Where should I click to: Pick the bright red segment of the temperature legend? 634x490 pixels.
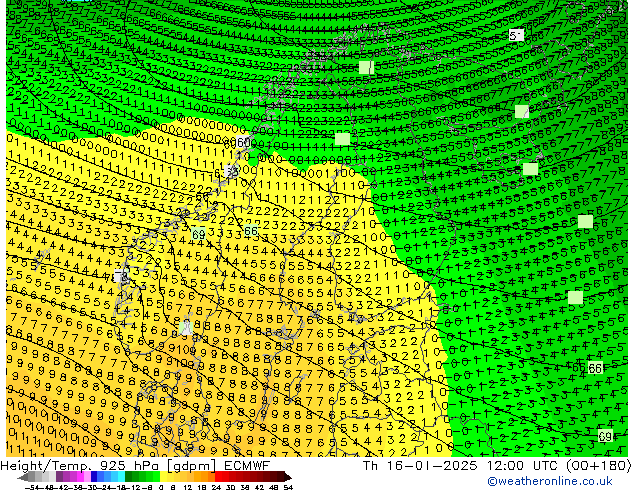coord(218,476)
